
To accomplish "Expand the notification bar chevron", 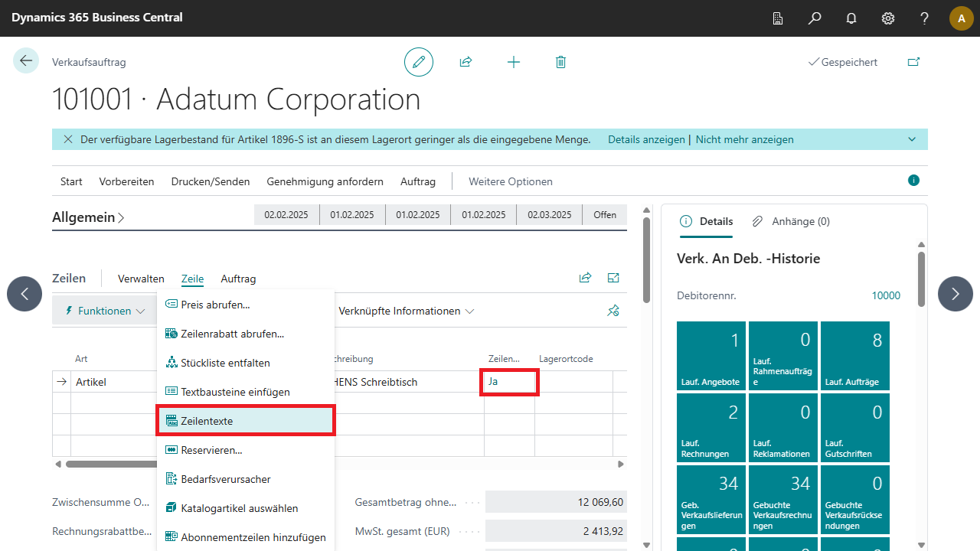I will coord(912,139).
